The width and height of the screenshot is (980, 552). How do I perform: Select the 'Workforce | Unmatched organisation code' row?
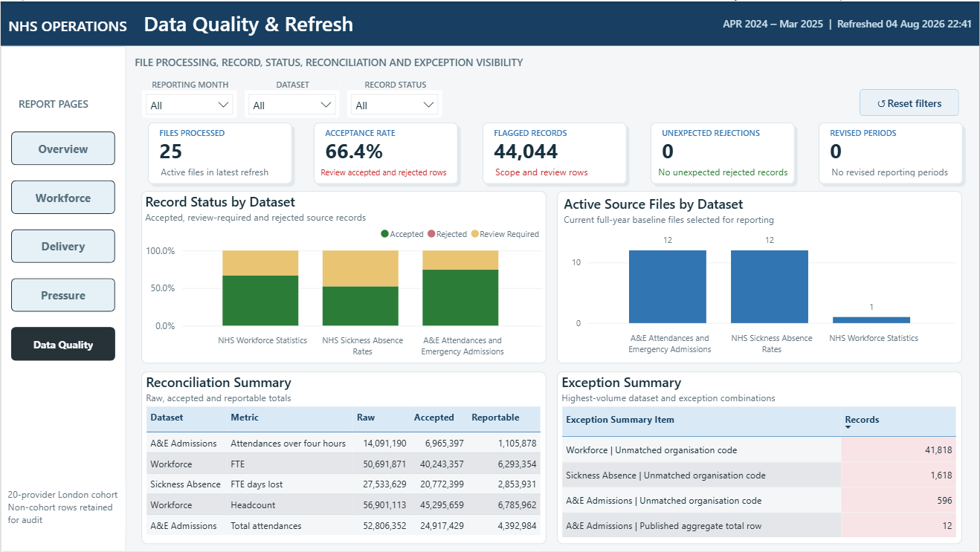click(x=759, y=450)
